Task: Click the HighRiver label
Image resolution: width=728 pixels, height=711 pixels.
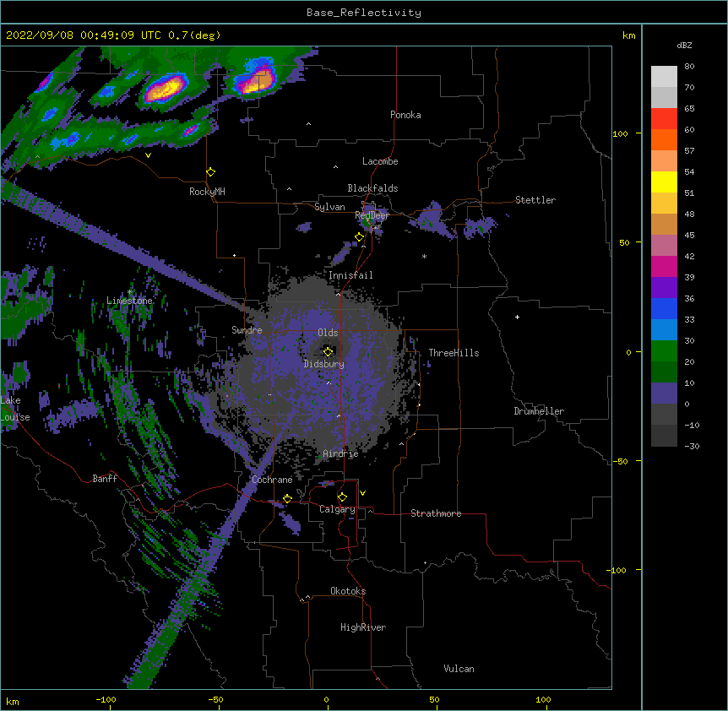Action: coord(363,627)
